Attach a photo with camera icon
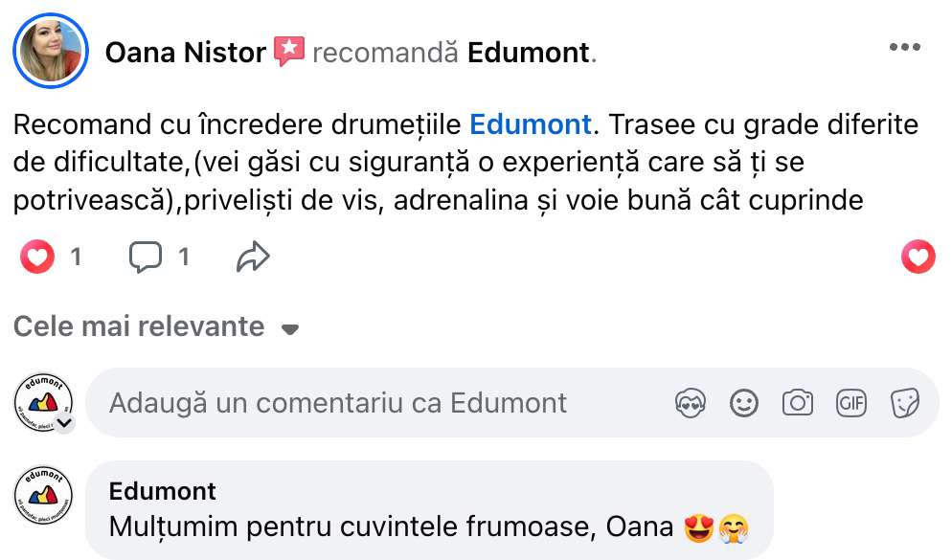The image size is (952, 560). coord(797,403)
